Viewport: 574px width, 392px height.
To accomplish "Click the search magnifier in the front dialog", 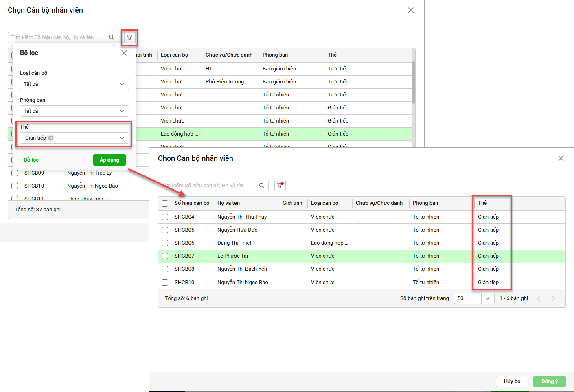I will pyautogui.click(x=262, y=186).
